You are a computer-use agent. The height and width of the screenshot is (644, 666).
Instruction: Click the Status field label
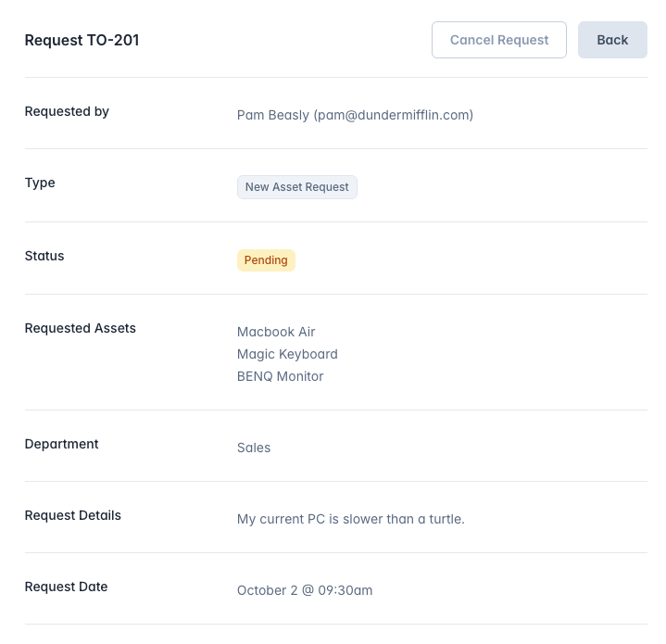point(44,256)
